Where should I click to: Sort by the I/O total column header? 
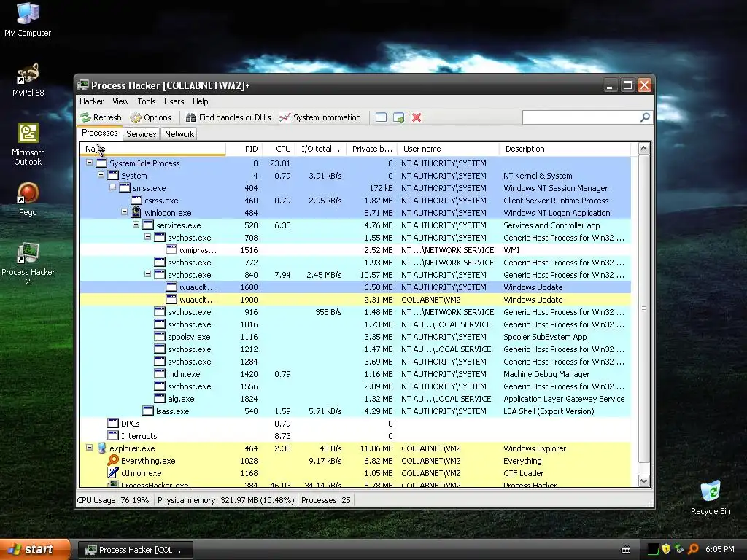click(x=321, y=149)
